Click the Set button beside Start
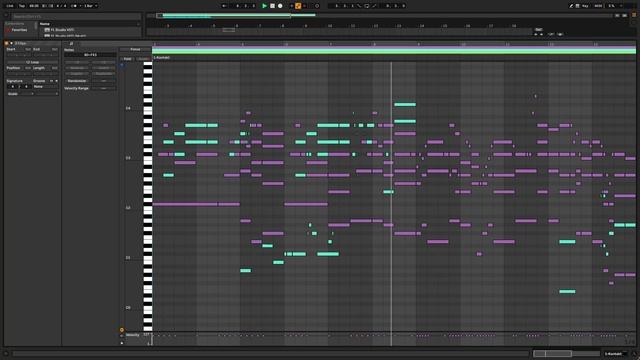Screen dimensions: 640x360 [28, 49]
